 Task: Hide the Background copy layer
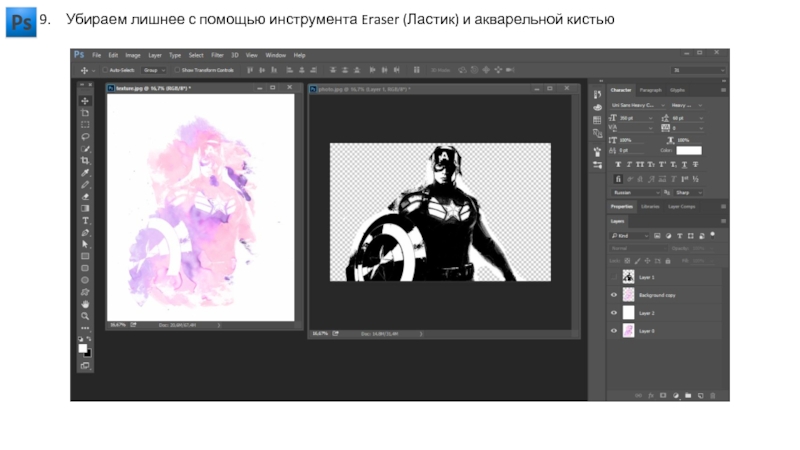(x=614, y=295)
